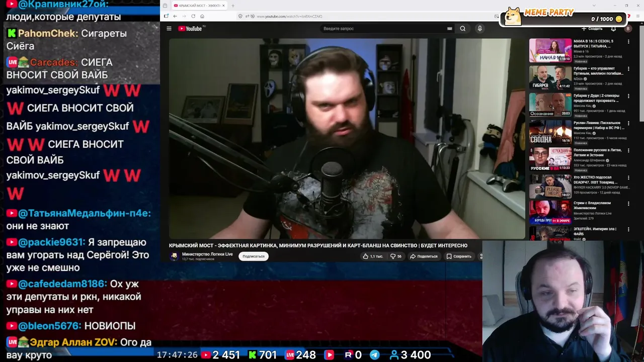Open options for МАМА В 16 video
Viewport: 644px width, 362px height.
pyautogui.click(x=628, y=42)
